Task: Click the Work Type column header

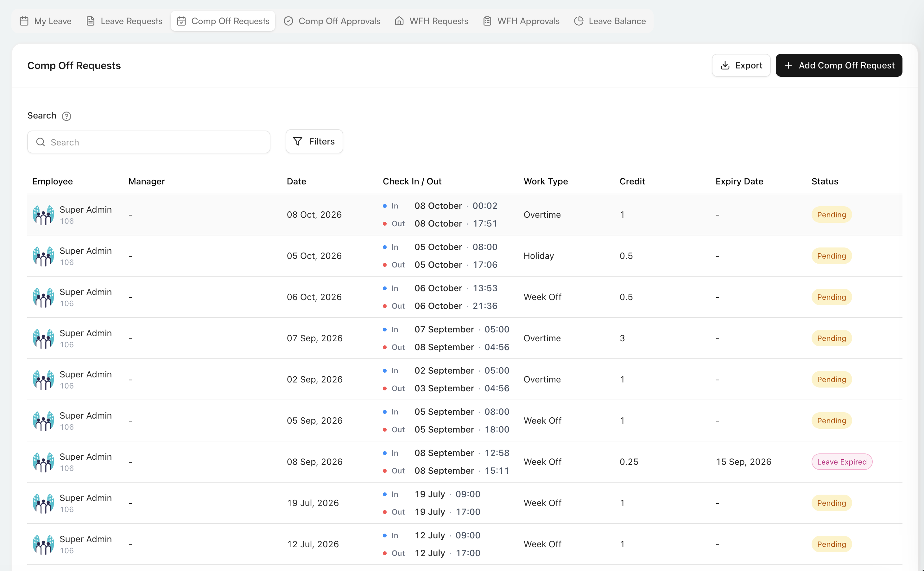Action: (x=546, y=181)
